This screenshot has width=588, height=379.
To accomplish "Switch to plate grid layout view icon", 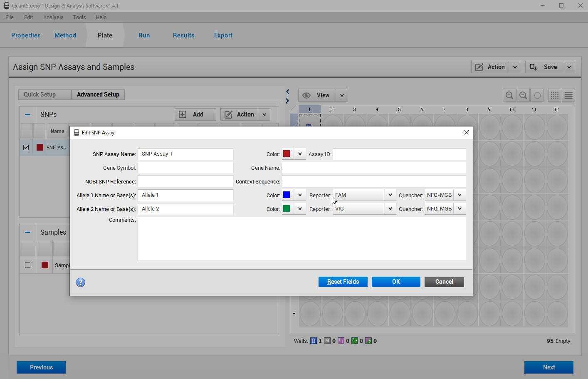I will 554,95.
